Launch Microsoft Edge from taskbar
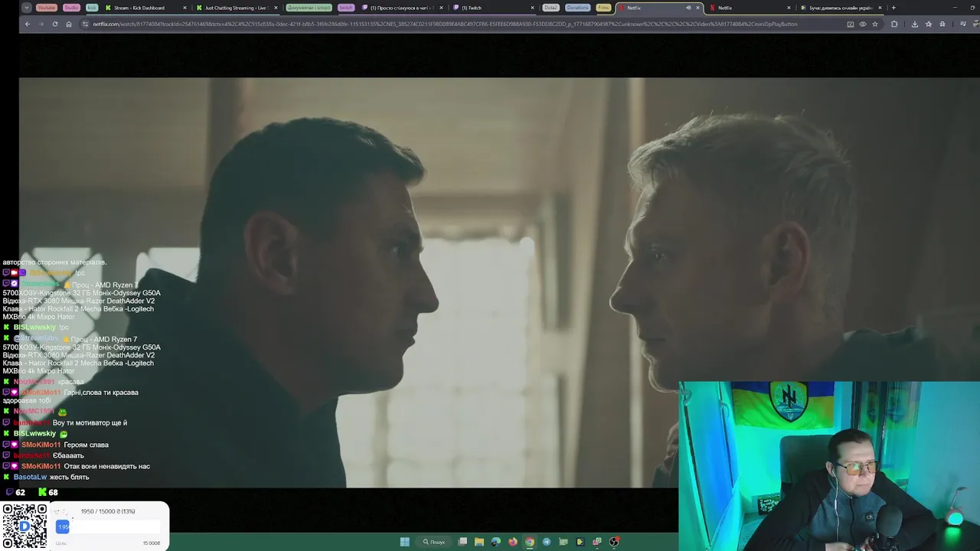980x551 pixels. 496,542
